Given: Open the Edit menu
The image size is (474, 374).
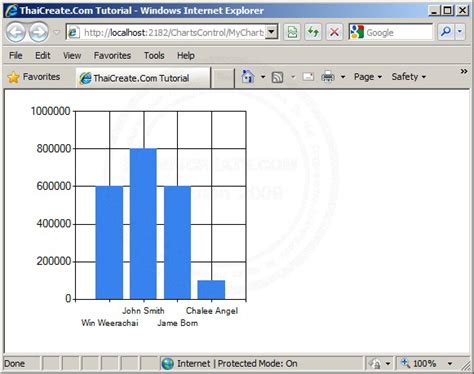Looking at the screenshot, I should [x=43, y=55].
